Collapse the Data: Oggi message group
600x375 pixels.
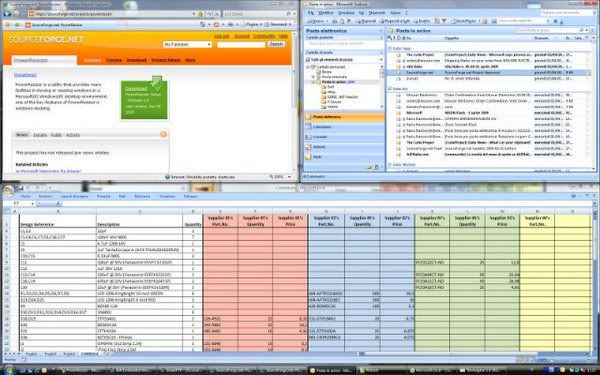point(390,49)
